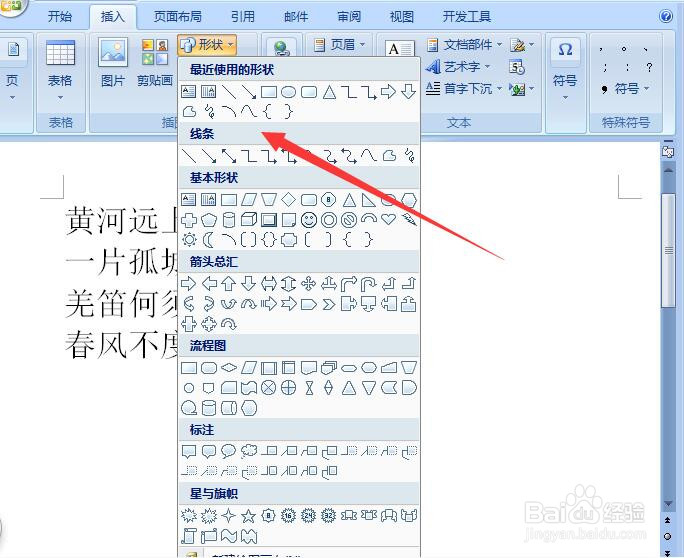Select the 32-point star shape

[x=328, y=516]
